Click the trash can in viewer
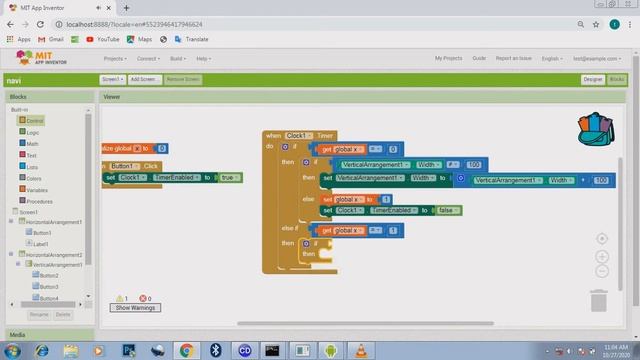Screen dimensions: 640x360 coord(598,301)
